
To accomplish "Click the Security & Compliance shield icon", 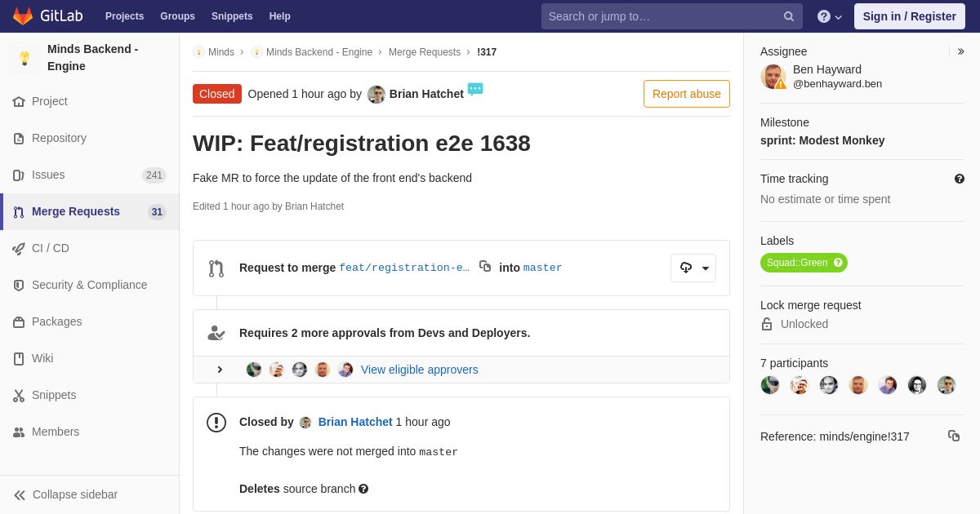I will point(19,286).
